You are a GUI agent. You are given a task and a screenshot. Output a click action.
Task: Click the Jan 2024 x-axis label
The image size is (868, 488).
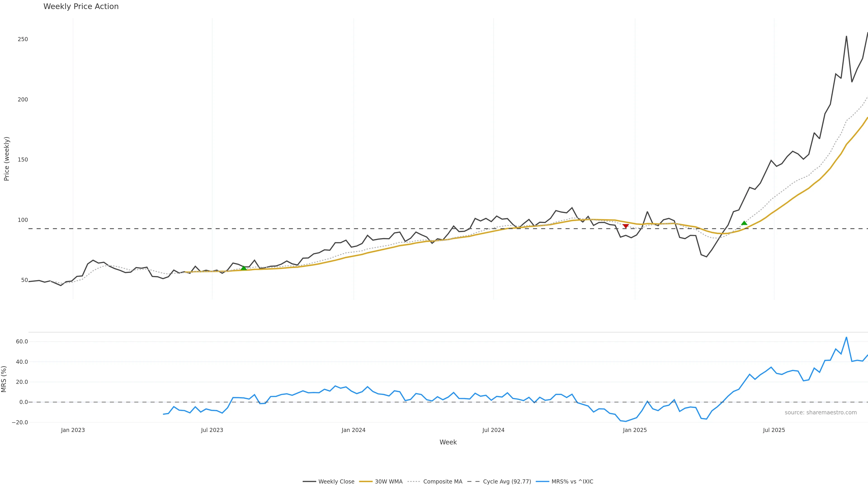pyautogui.click(x=354, y=430)
